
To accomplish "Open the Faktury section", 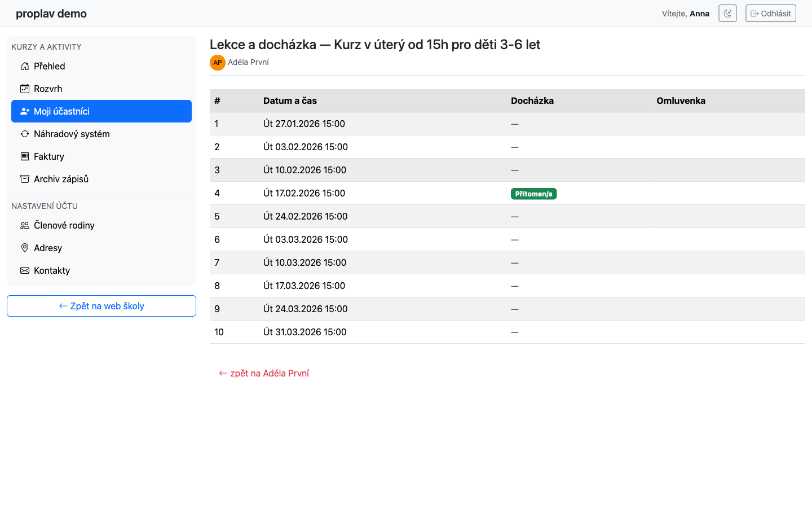I will (101, 156).
